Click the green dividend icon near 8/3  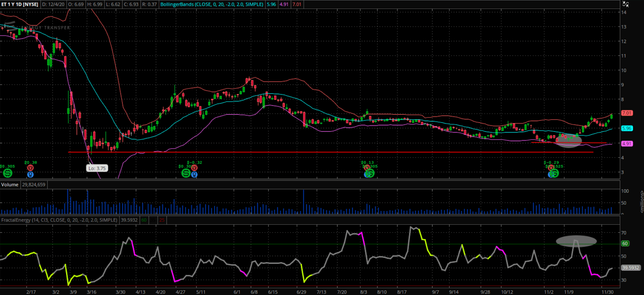pos(370,173)
